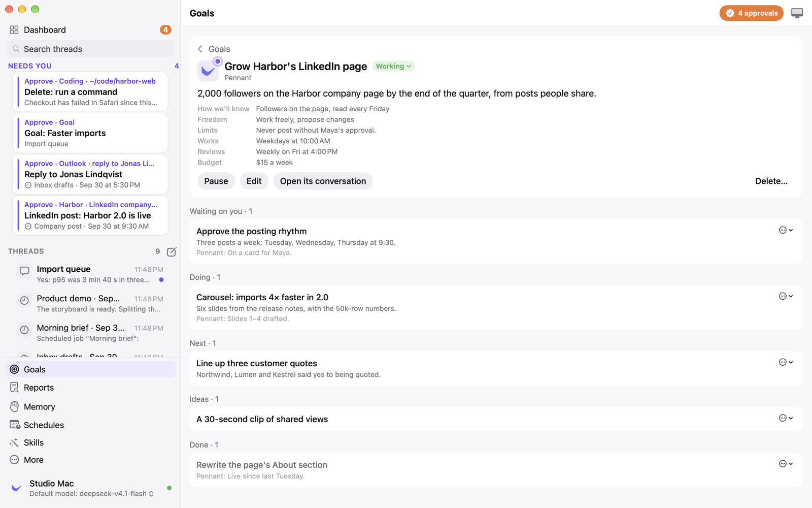
Task: Open the Delete: run a command approval card
Action: point(90,92)
